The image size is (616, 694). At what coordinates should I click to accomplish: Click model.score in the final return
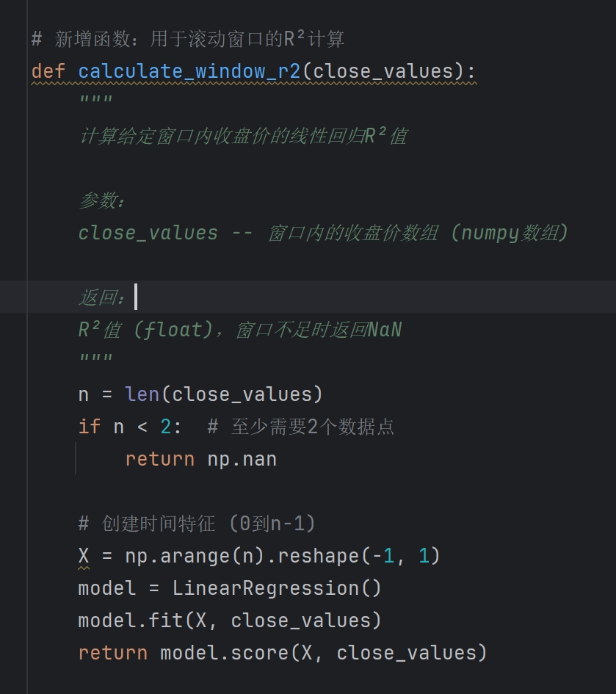click(224, 653)
